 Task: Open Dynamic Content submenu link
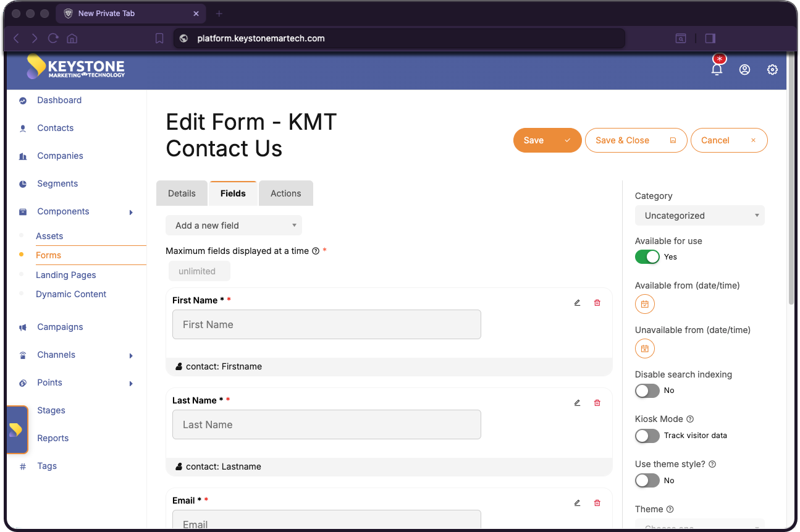(x=71, y=294)
